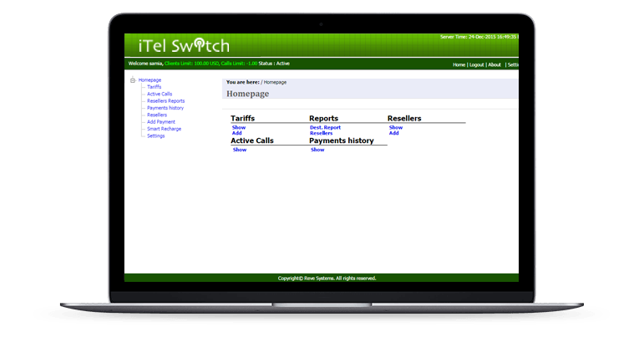Open About in the top navigation
The image size is (644, 363).
tap(494, 64)
